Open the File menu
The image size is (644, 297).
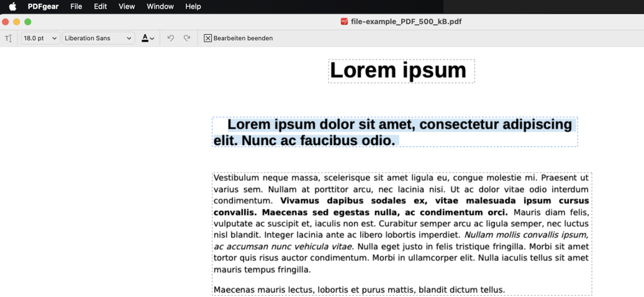point(76,7)
